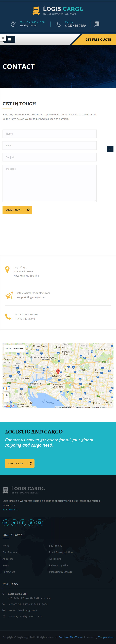The height and width of the screenshot is (644, 116).
Task: Focus the Name input field
Action: pos(50,134)
